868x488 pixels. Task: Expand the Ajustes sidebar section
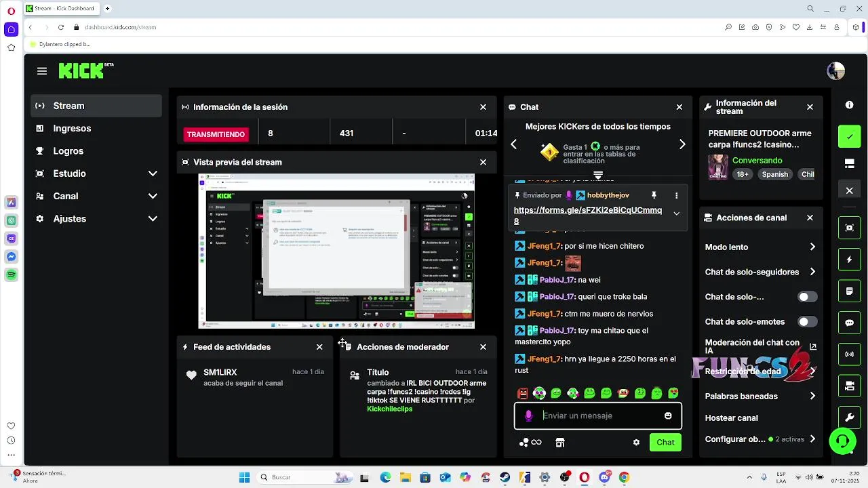(153, 219)
